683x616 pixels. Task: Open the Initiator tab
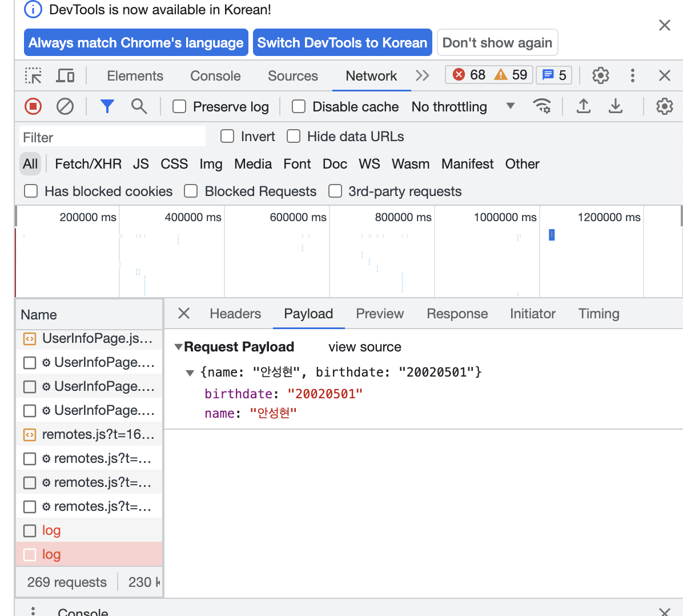tap(533, 314)
